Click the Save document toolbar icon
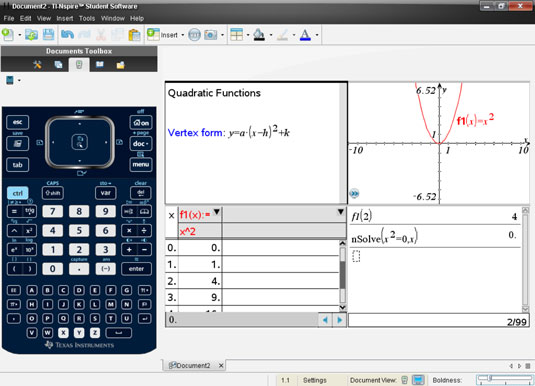 [48, 35]
